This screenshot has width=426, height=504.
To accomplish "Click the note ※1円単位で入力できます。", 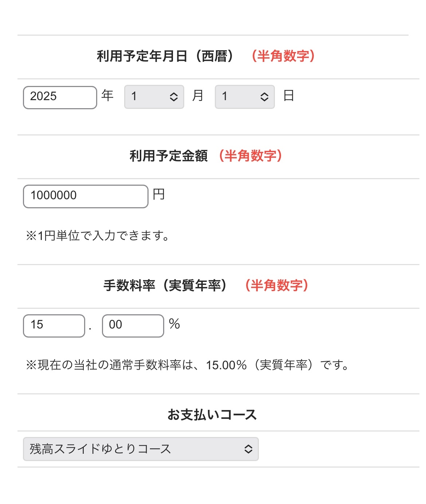I will point(97,236).
